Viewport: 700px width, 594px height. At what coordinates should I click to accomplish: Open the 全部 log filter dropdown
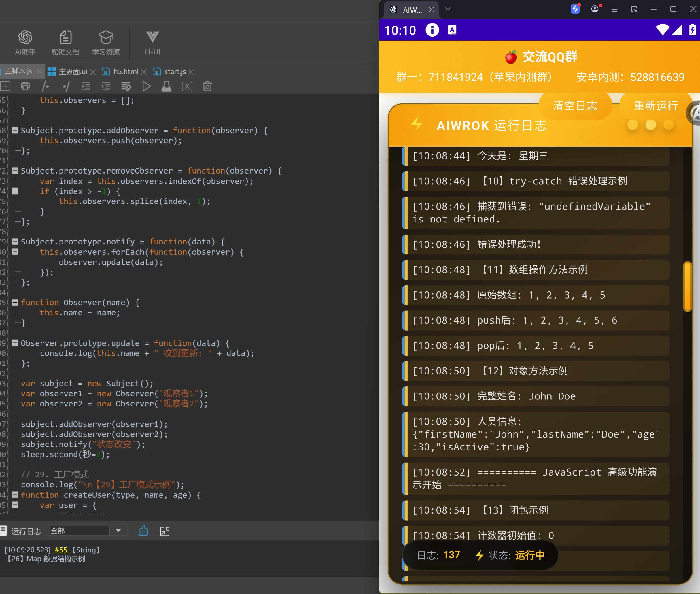pos(88,531)
